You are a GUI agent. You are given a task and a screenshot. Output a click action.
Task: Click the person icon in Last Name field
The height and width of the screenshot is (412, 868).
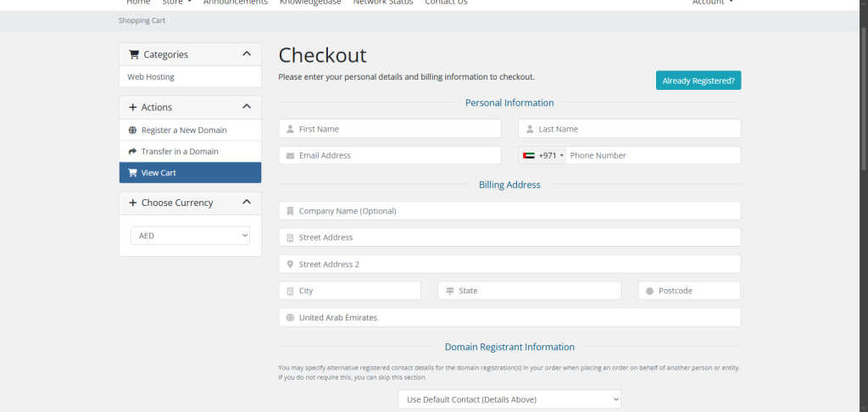(530, 129)
